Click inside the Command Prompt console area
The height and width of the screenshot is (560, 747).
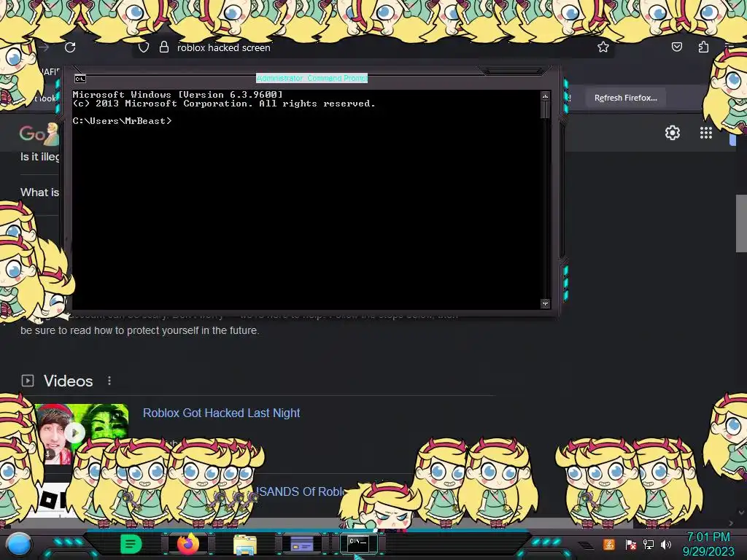tap(306, 200)
